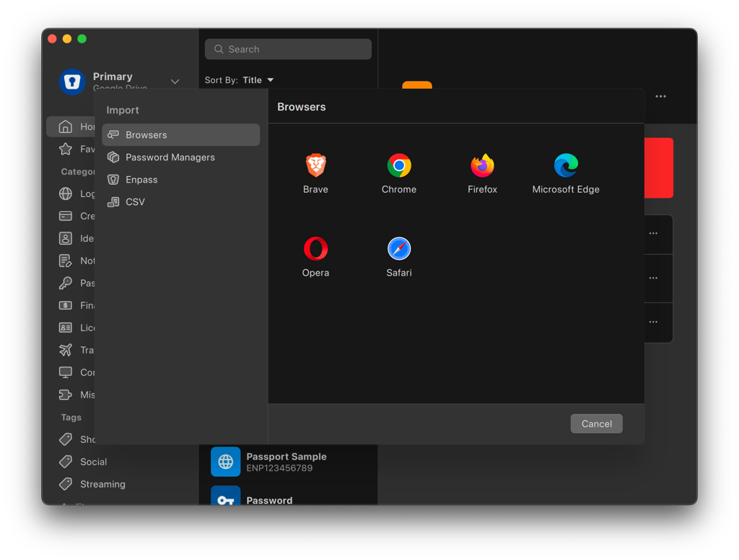Open Favorites star in sidebar
Screen dimensions: 739x560
(66, 149)
